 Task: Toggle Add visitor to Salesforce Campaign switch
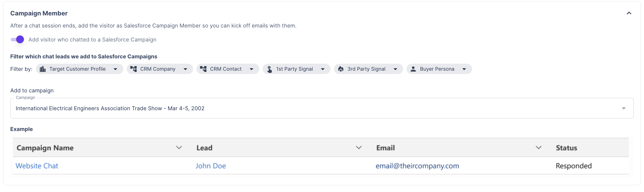17,40
